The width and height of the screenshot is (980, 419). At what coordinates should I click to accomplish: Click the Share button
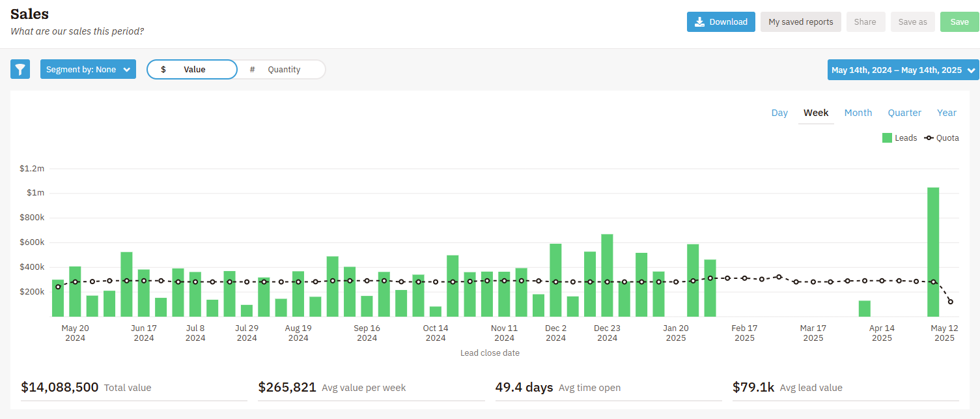pyautogui.click(x=865, y=22)
